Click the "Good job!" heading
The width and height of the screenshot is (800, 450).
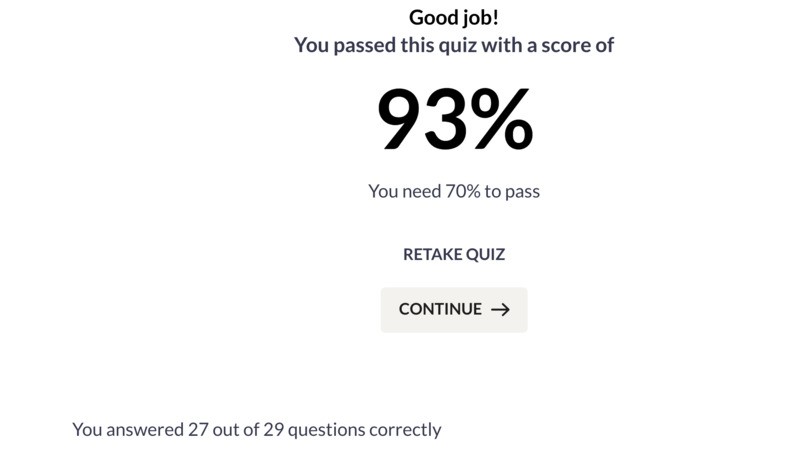[x=454, y=17]
